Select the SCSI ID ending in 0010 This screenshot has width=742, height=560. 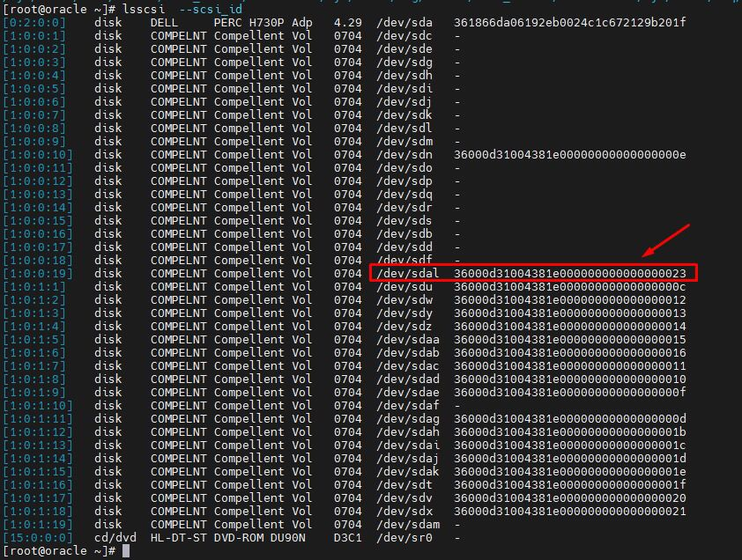point(570,379)
